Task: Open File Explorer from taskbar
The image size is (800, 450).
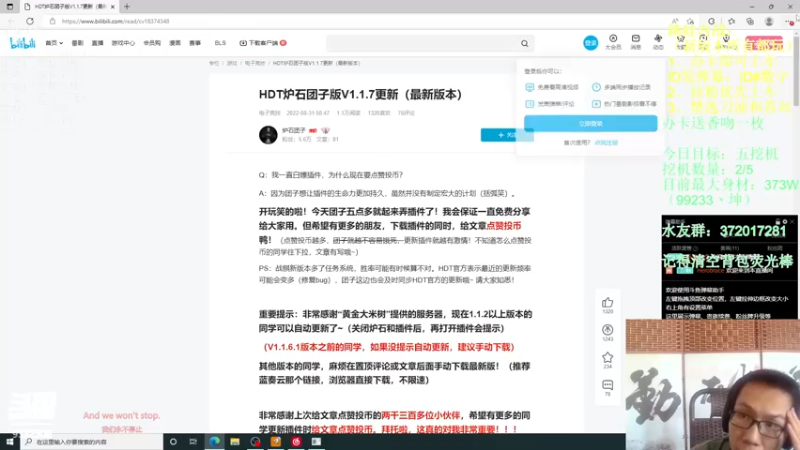Action: 235,442
